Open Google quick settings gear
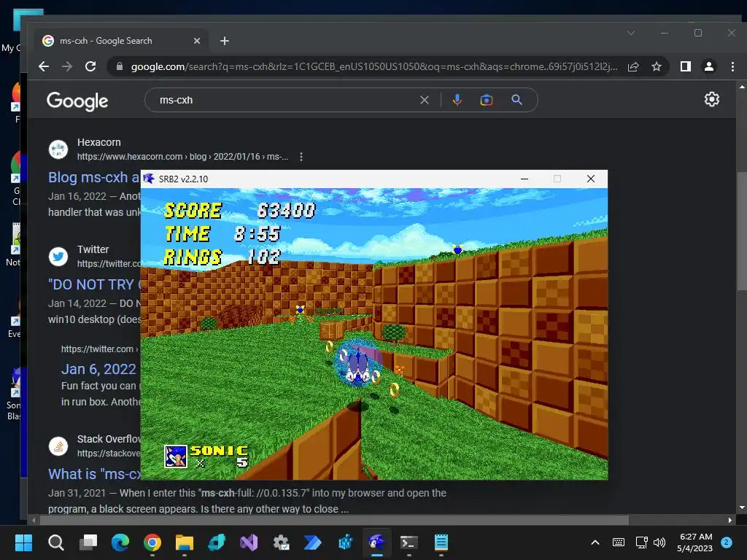Screen dimensions: 747x560 712,99
